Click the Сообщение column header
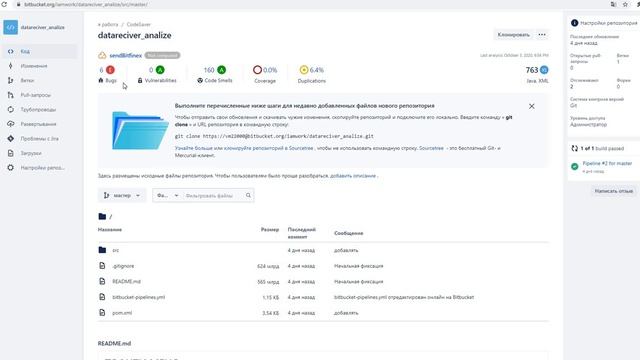640x360 pixels. pos(349,233)
